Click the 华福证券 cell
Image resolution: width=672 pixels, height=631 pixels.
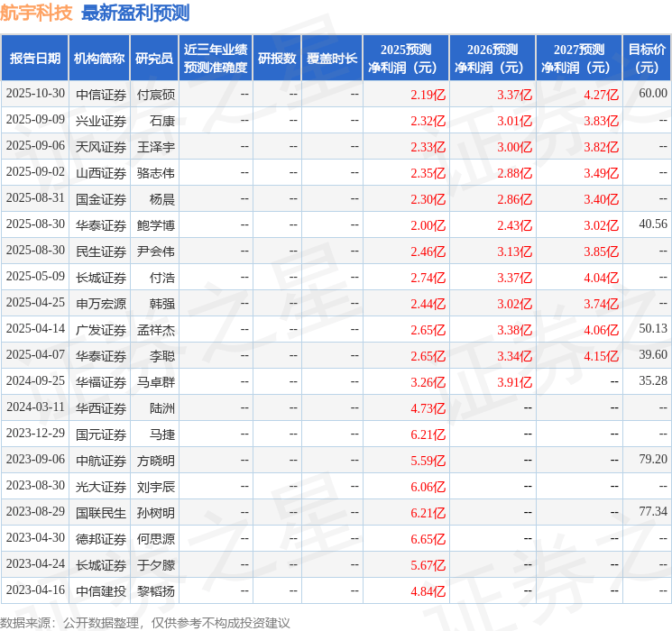pyautogui.click(x=101, y=382)
